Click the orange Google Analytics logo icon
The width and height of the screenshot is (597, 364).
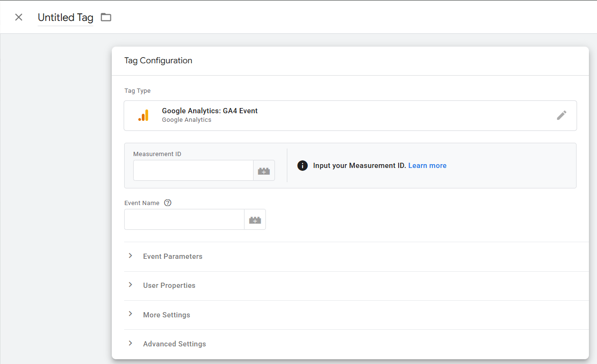tap(143, 115)
